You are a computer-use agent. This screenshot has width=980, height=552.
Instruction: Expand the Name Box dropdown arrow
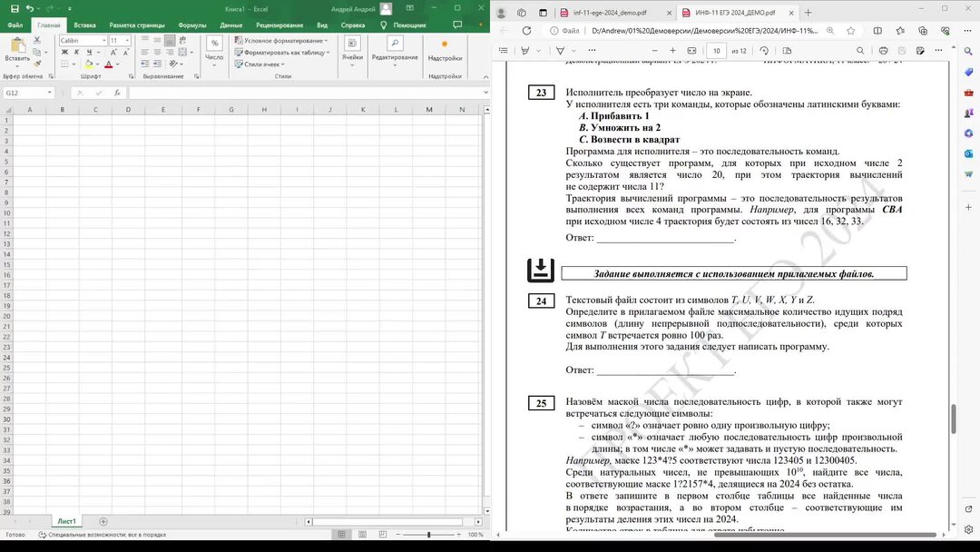tap(49, 93)
